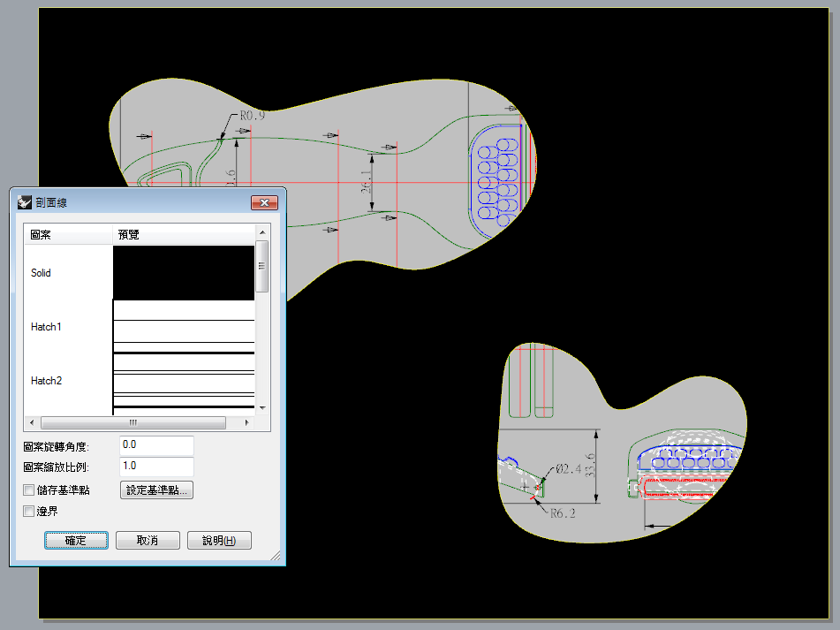Click the Rhino icon in the dialog title bar
Image resolution: width=840 pixels, height=630 pixels.
(x=24, y=202)
